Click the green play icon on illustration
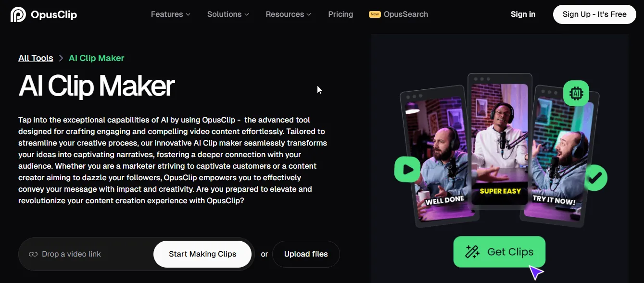The height and width of the screenshot is (283, 644). point(407,169)
